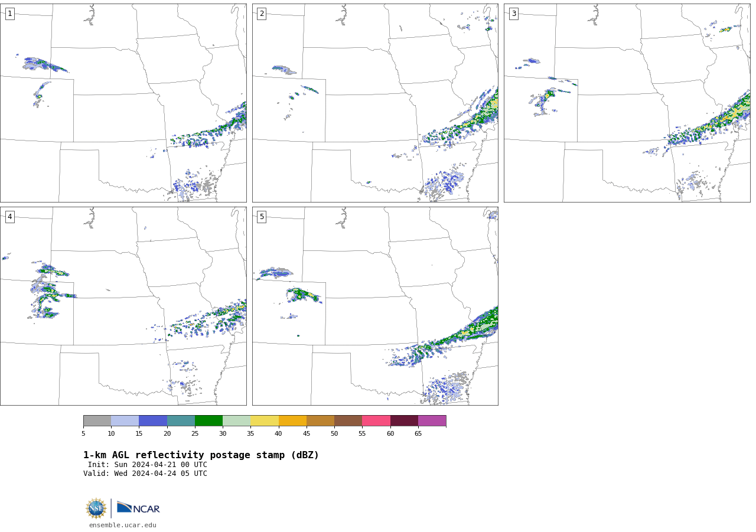Viewport: 756px width, 532px height.
Task: Click the maroon 60-65 dBZ swatch
Action: point(404,420)
